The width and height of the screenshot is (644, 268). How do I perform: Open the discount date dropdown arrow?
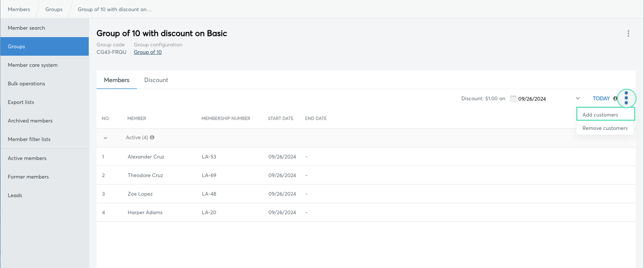click(x=578, y=98)
